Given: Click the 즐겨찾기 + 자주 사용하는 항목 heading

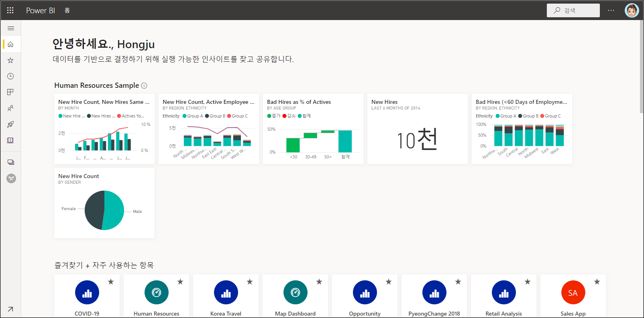Looking at the screenshot, I should (104, 265).
